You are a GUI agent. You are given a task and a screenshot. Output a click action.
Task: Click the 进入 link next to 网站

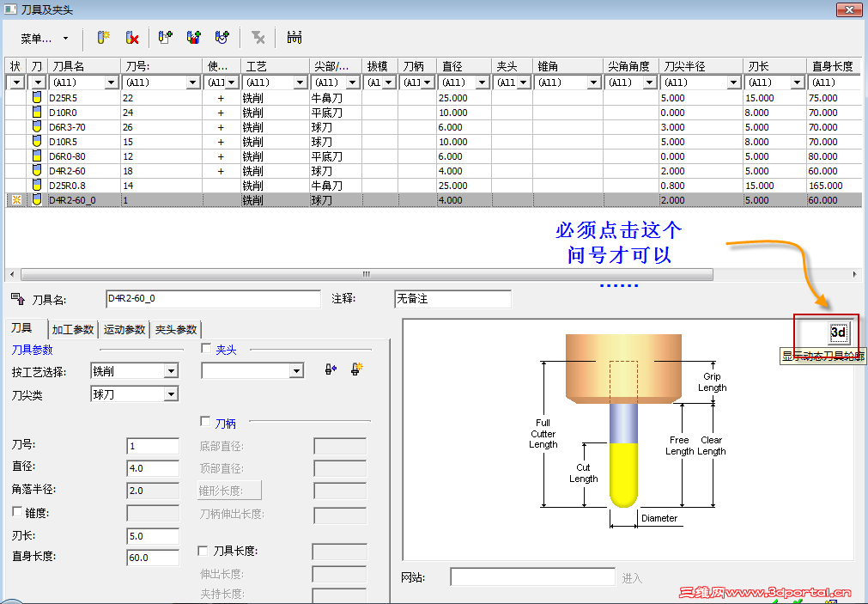click(x=632, y=577)
